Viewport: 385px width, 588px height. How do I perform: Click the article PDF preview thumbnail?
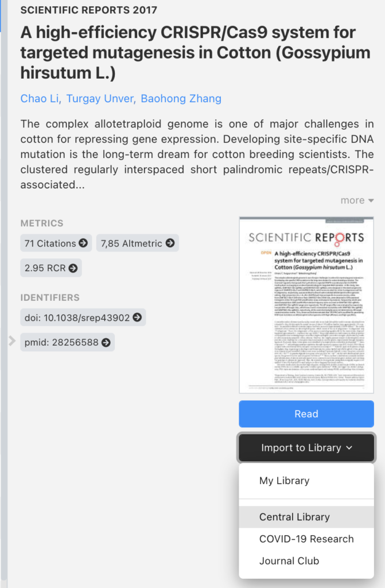306,303
